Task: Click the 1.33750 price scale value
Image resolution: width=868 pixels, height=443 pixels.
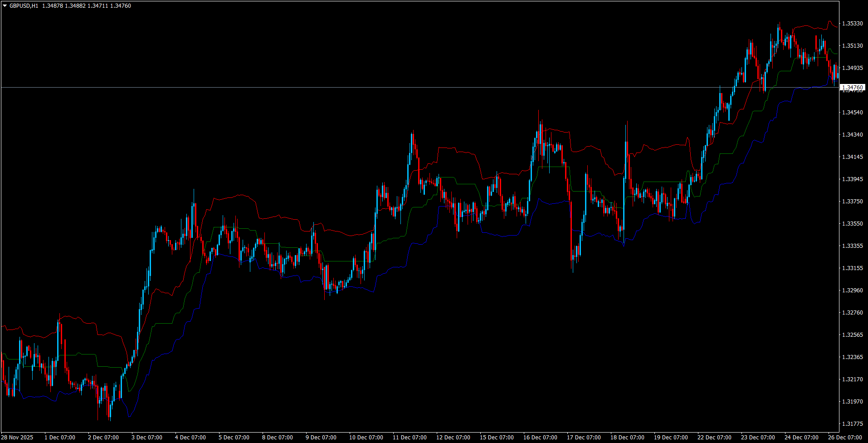Action: click(x=853, y=202)
